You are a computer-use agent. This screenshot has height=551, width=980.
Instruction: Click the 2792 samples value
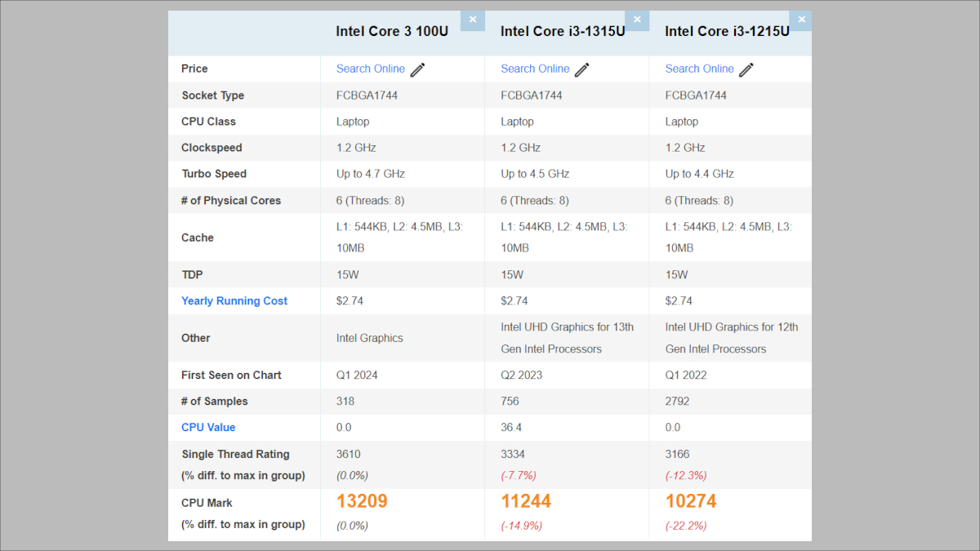[677, 402]
